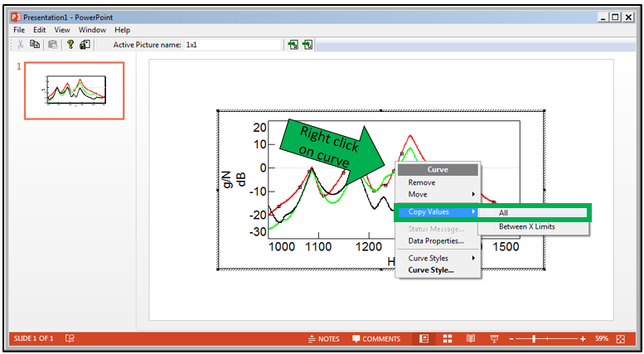Click the second green arrow export icon
644x354 pixels.
pos(307,45)
